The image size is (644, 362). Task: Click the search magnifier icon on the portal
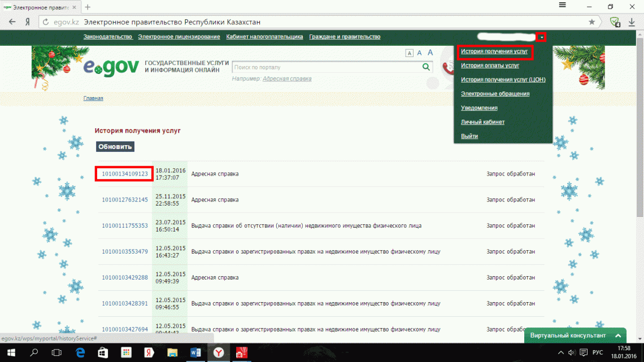coord(427,67)
